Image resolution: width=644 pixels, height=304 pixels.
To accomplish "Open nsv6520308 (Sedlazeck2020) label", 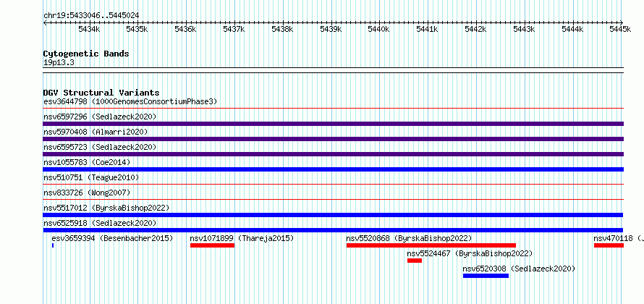I will (519, 269).
